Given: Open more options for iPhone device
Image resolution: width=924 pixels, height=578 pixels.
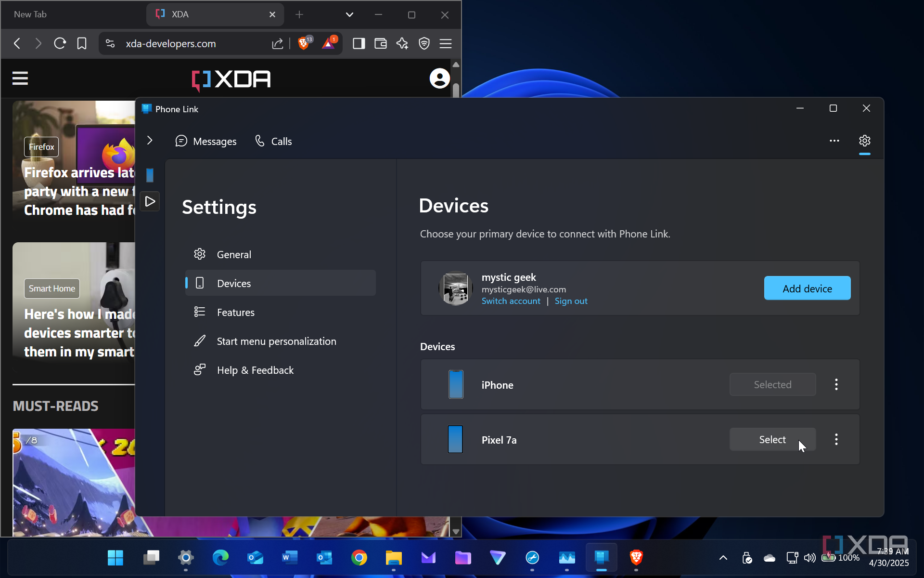Looking at the screenshot, I should (836, 384).
